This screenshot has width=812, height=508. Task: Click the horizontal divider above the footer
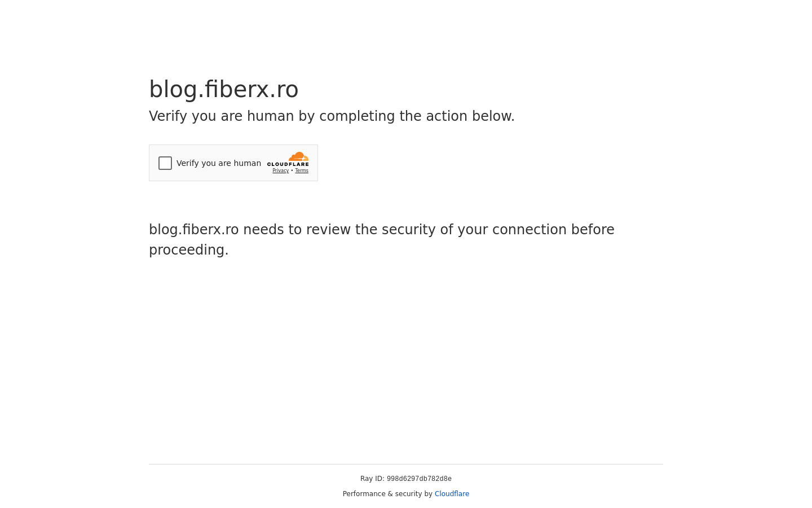[x=406, y=464]
